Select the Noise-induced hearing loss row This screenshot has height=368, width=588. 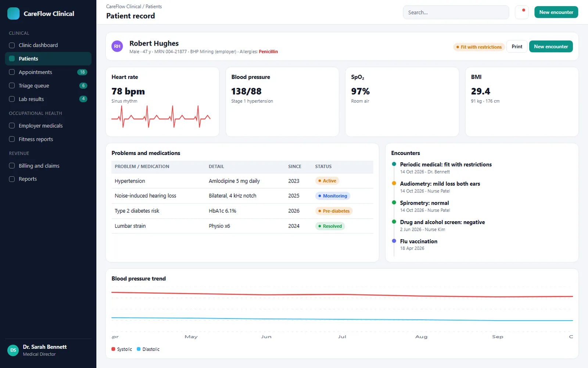coord(242,196)
